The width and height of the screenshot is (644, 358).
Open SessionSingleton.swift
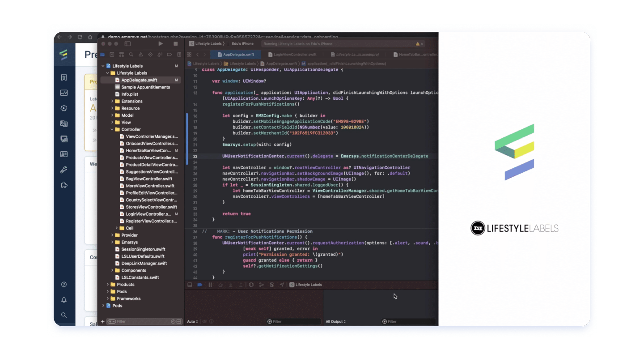click(x=140, y=249)
